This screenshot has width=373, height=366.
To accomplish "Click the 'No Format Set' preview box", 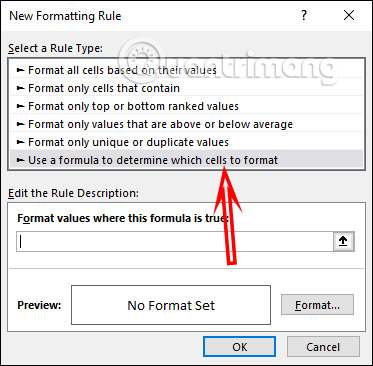I will click(171, 305).
